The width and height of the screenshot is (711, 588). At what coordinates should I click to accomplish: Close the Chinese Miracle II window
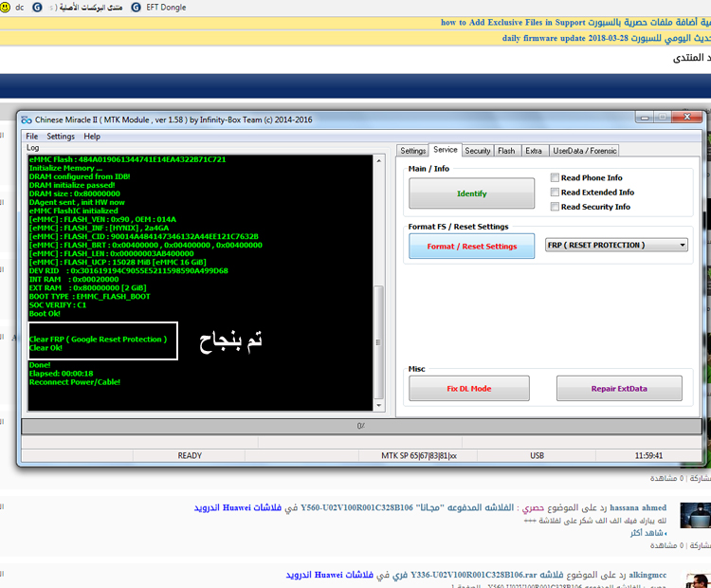coord(687,117)
